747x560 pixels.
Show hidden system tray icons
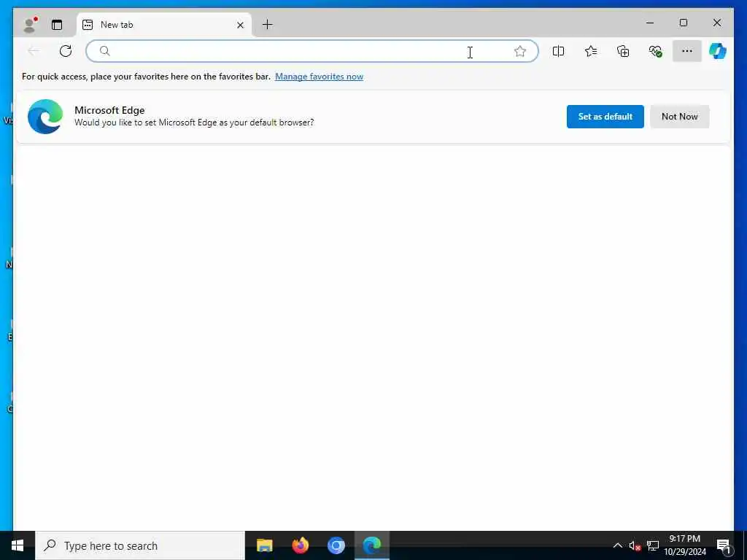click(x=617, y=545)
